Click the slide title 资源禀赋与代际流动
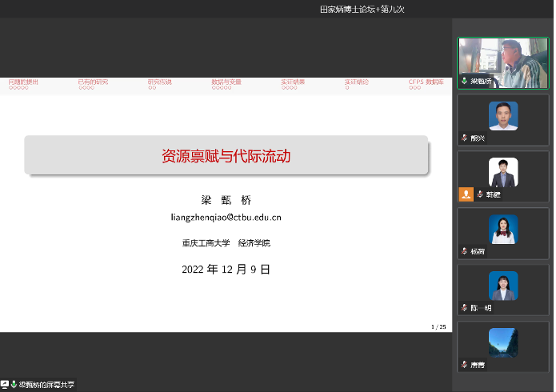This screenshot has height=392, width=556. (x=226, y=156)
